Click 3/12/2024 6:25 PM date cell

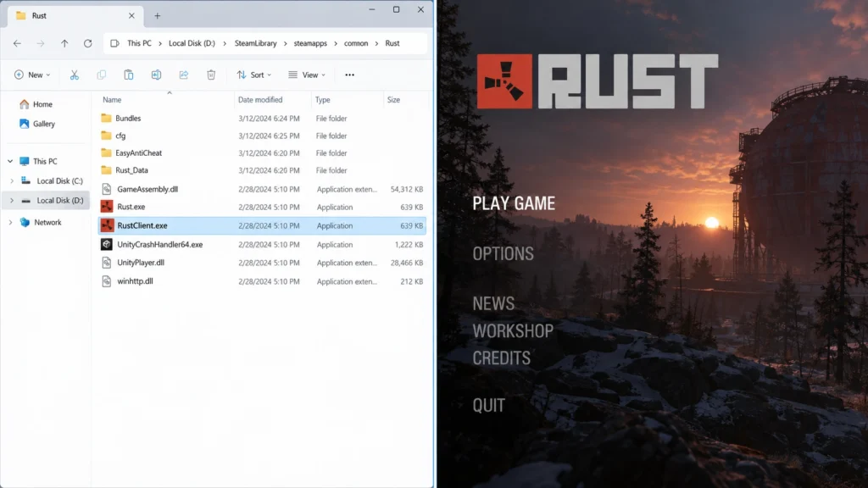coord(269,136)
